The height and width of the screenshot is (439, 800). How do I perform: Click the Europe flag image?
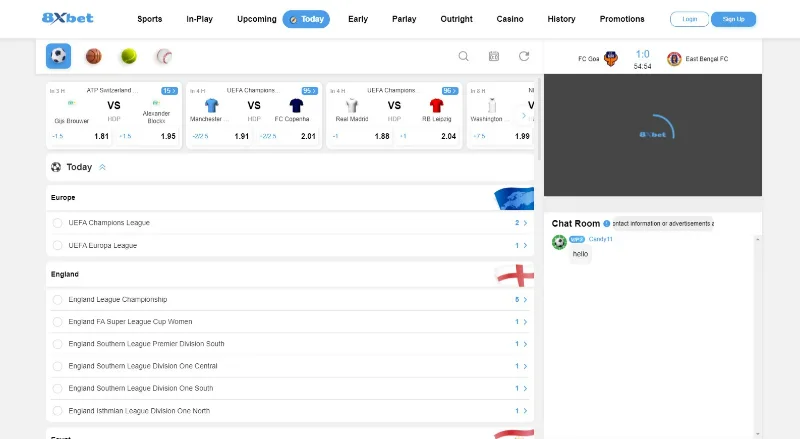[514, 198]
